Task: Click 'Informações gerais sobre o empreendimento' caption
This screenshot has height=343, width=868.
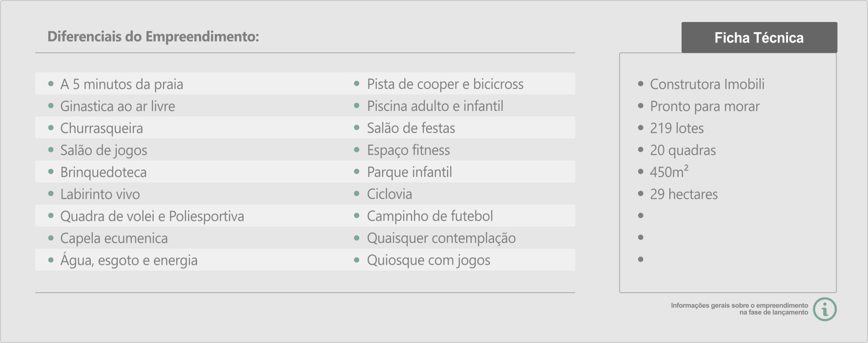Action: pyautogui.click(x=739, y=305)
